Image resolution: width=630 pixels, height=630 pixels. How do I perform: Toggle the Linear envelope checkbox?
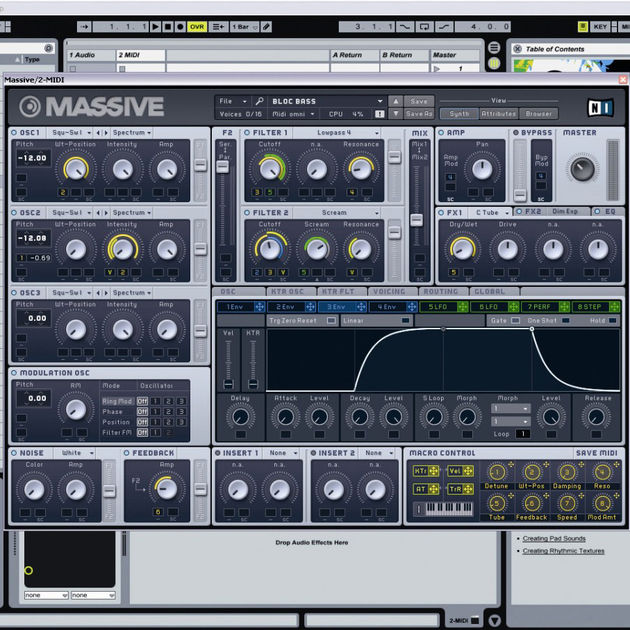[405, 320]
